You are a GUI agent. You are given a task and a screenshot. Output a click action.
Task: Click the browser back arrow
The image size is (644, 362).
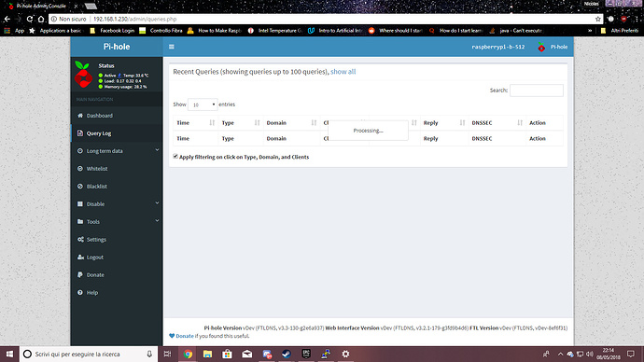coord(7,19)
